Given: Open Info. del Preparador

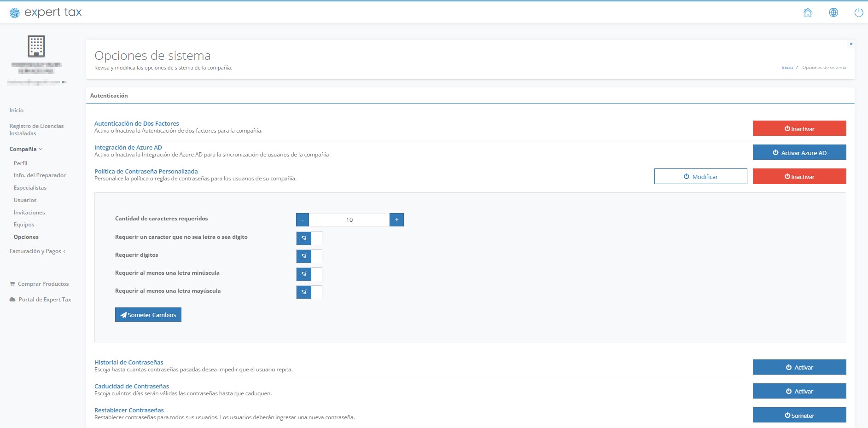Looking at the screenshot, I should click(x=40, y=175).
